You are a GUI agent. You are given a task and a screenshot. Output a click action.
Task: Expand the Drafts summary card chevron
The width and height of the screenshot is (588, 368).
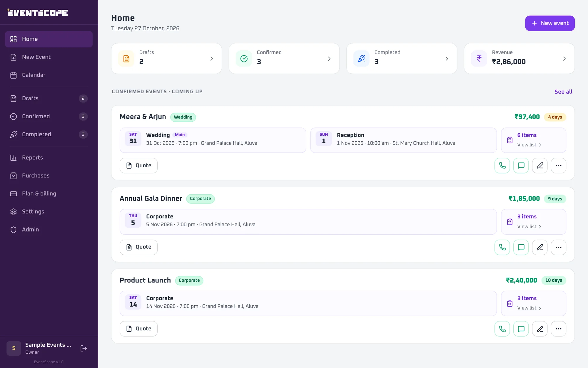point(212,59)
